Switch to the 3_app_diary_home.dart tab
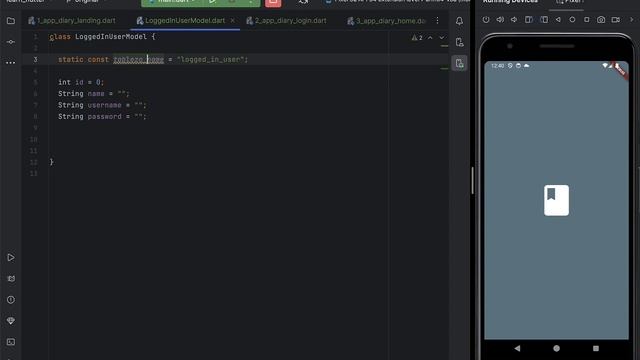Image resolution: width=640 pixels, height=360 pixels. pos(386,20)
